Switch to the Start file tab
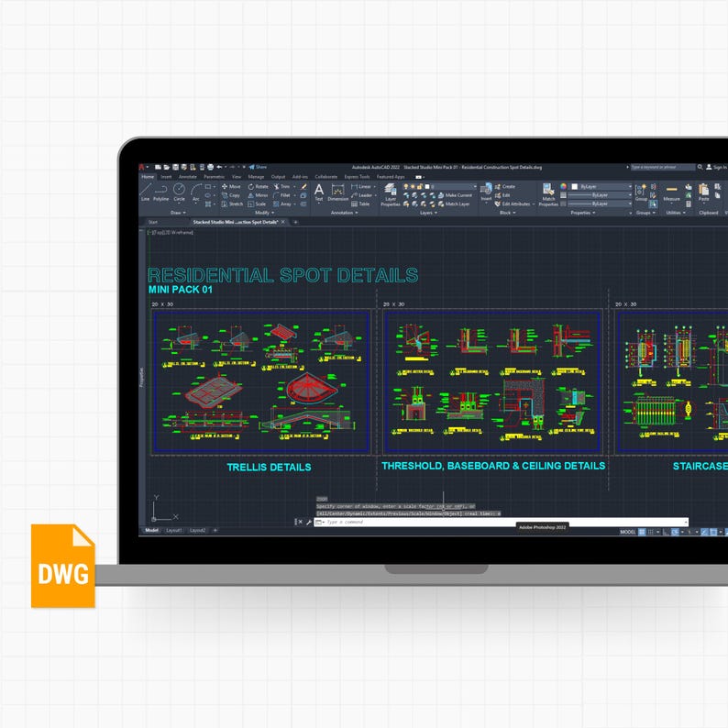 (x=153, y=223)
